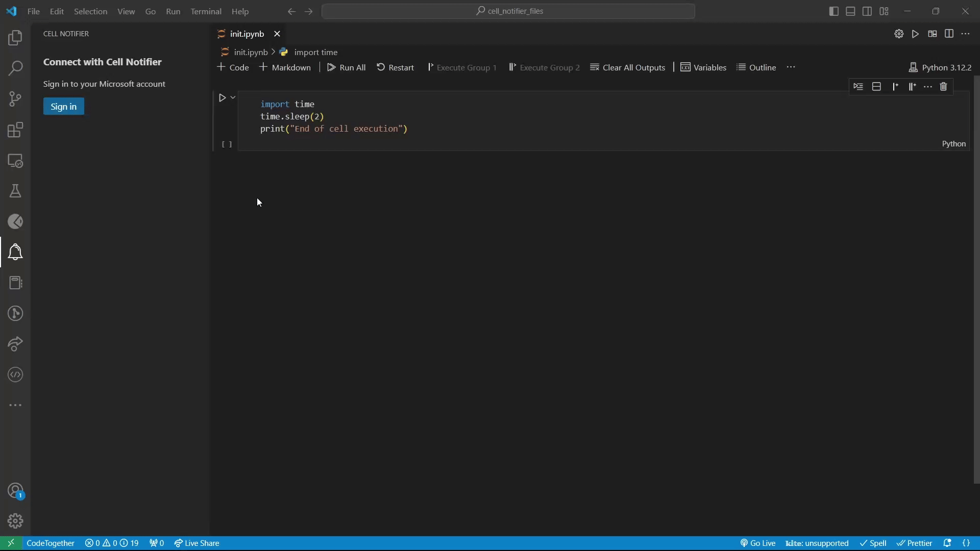Delete the cell using trash icon
The height and width of the screenshot is (551, 980).
pyautogui.click(x=943, y=87)
